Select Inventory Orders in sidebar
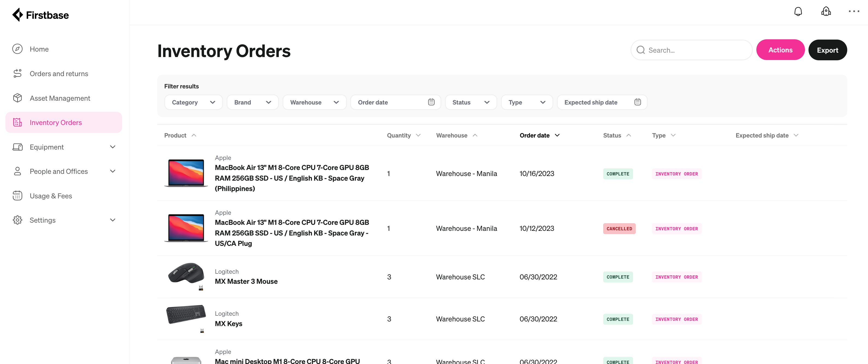This screenshot has width=868, height=364. coord(64,123)
